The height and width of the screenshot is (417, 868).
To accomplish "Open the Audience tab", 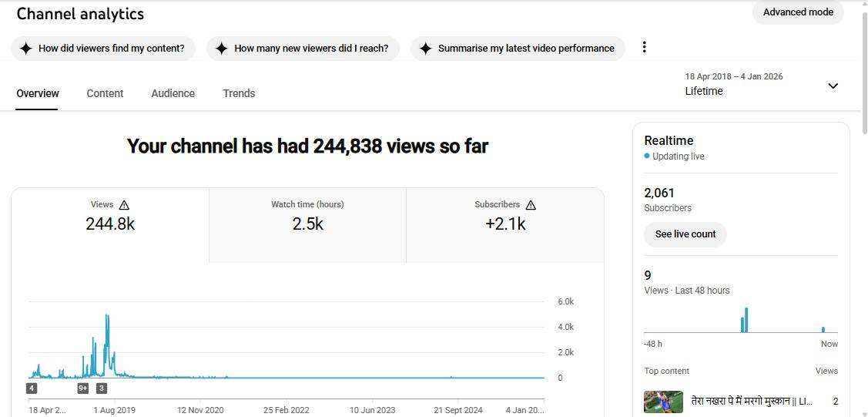I will [x=173, y=93].
